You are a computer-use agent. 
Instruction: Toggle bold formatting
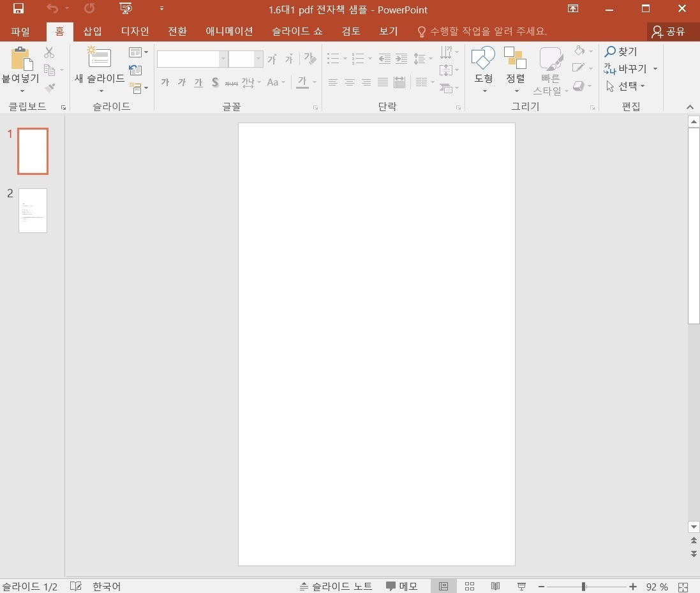(x=165, y=82)
